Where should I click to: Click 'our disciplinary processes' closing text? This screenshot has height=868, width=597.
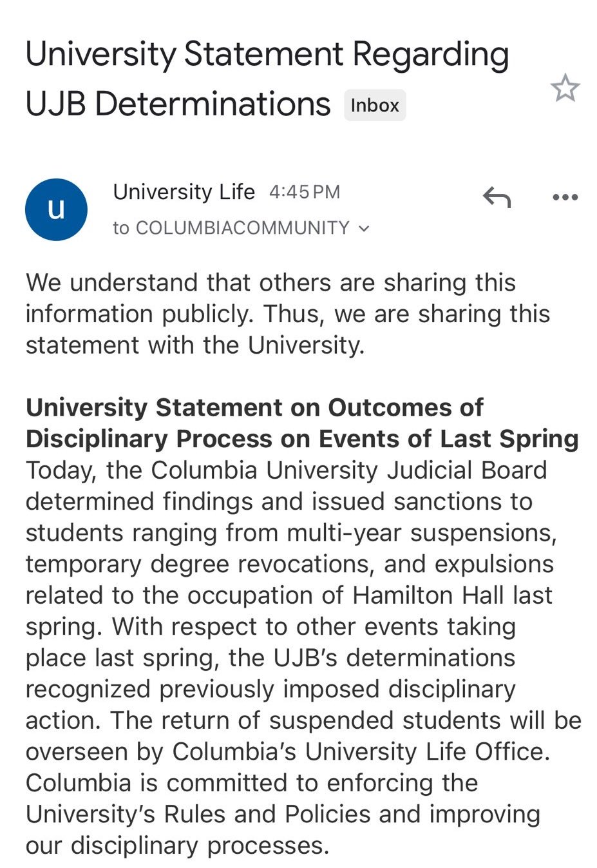pos(176,845)
